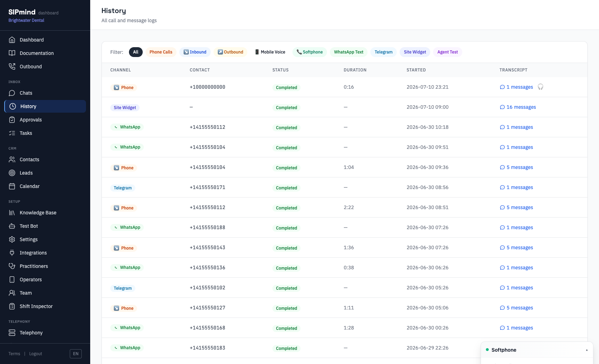Click the Telephony server icon
This screenshot has height=364, width=599.
coord(12,333)
